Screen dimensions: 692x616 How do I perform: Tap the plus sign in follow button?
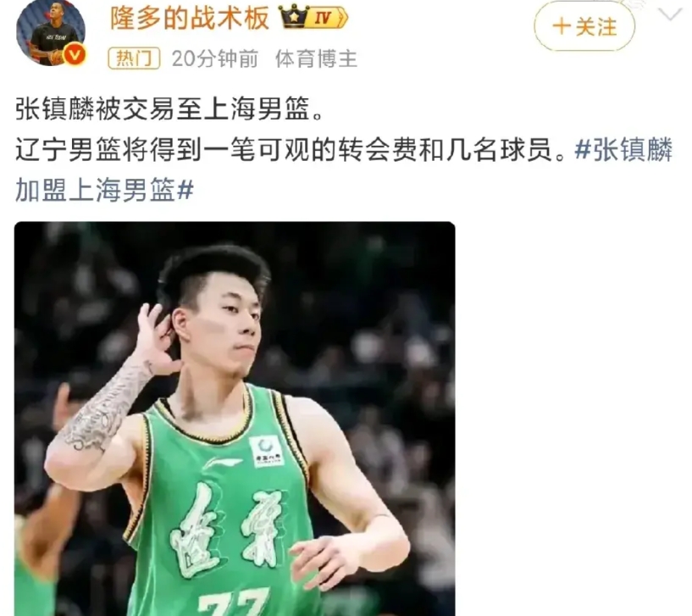point(562,26)
